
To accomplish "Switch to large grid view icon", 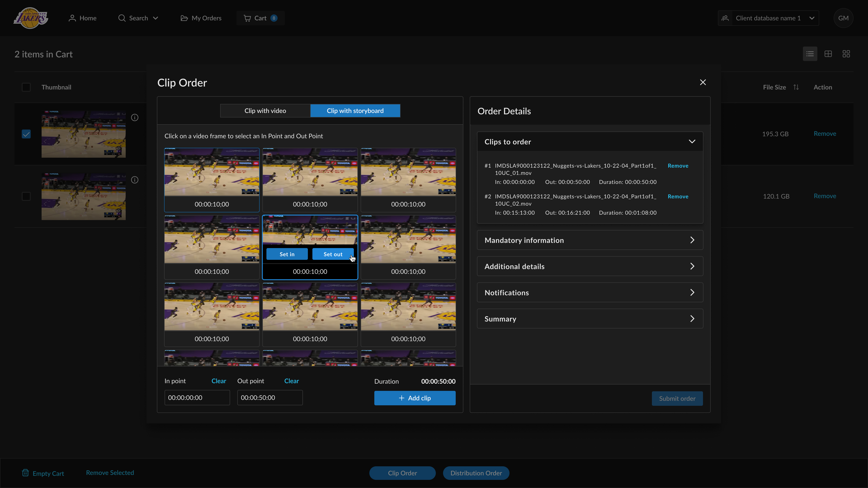I will point(846,54).
